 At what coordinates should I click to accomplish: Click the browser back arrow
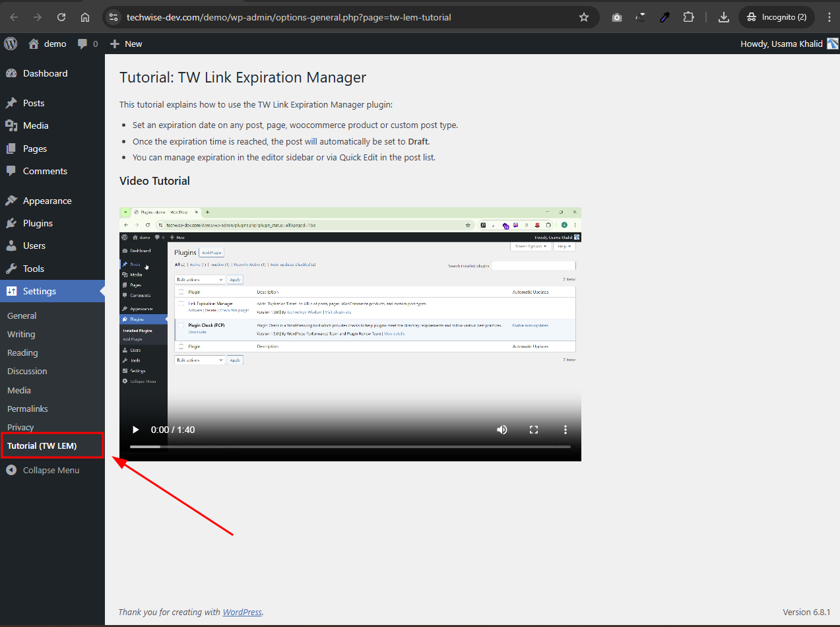pos(14,17)
